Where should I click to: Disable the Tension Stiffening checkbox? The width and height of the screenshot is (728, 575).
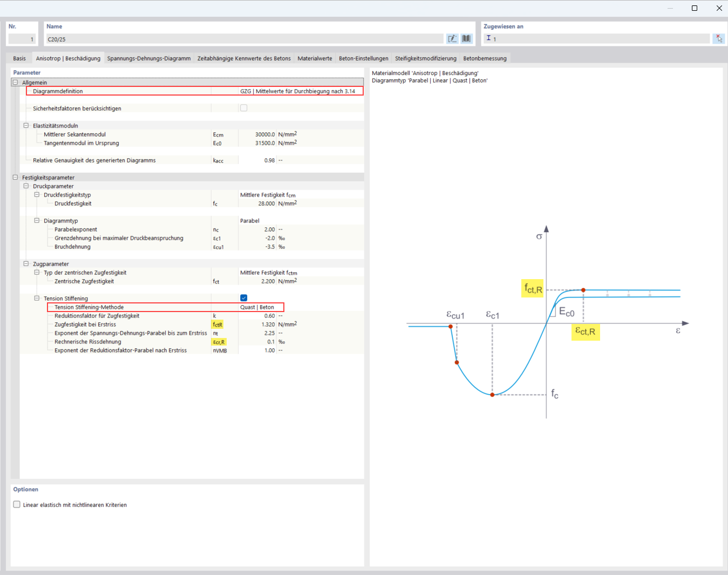(x=243, y=297)
